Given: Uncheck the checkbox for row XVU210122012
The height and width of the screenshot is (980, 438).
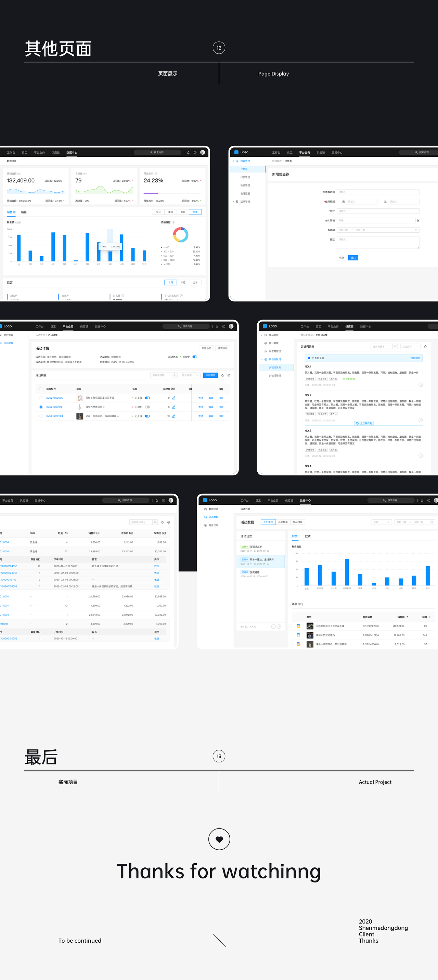Looking at the screenshot, I should tap(41, 407).
